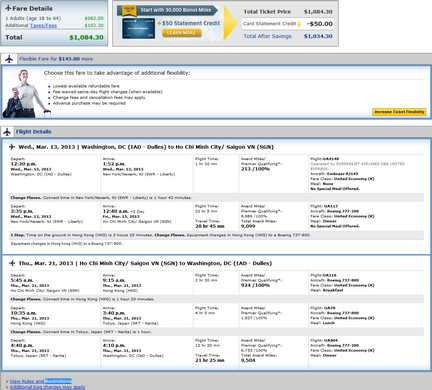
Task: Click the 9,099 total award miles
Action: pyautogui.click(x=248, y=226)
